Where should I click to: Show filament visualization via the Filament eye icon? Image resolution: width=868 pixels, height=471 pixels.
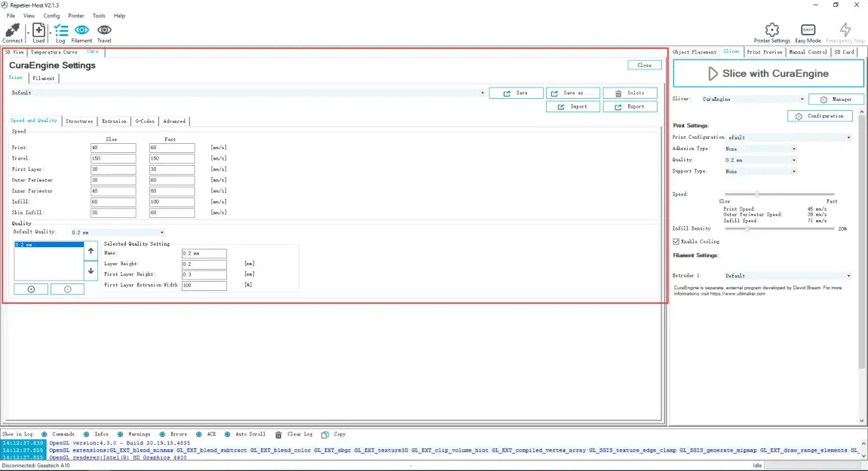point(82,32)
